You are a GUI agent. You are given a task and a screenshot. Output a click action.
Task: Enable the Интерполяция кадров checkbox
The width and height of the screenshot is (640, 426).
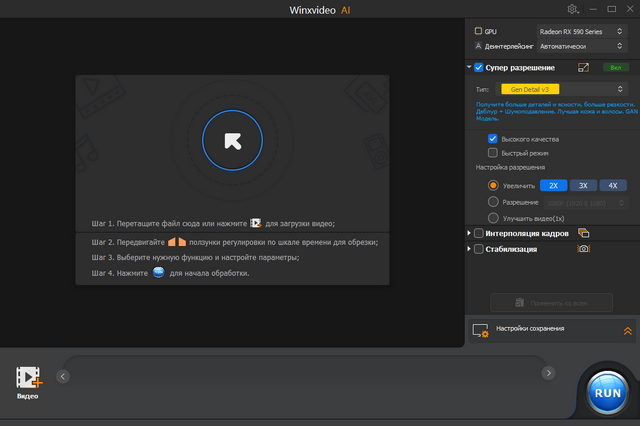(x=479, y=233)
